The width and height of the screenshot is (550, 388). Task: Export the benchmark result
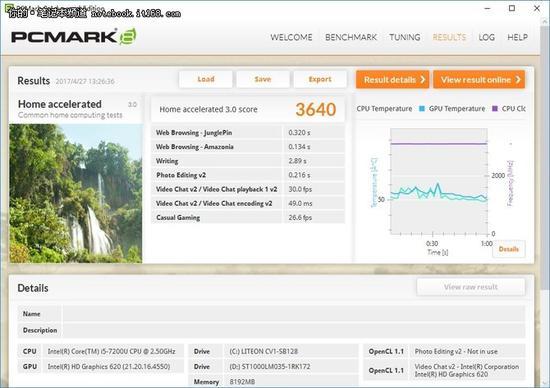click(x=320, y=79)
